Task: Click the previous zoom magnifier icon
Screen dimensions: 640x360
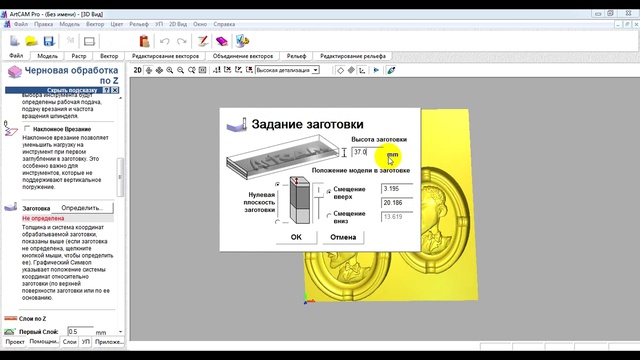Action: pos(191,70)
